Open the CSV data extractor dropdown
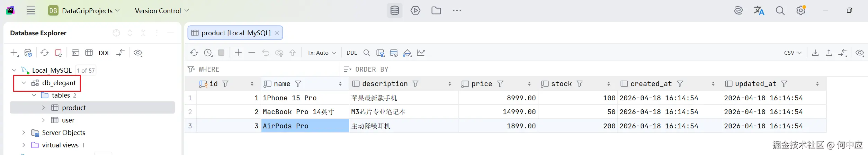This screenshot has height=155, width=868. (x=793, y=53)
